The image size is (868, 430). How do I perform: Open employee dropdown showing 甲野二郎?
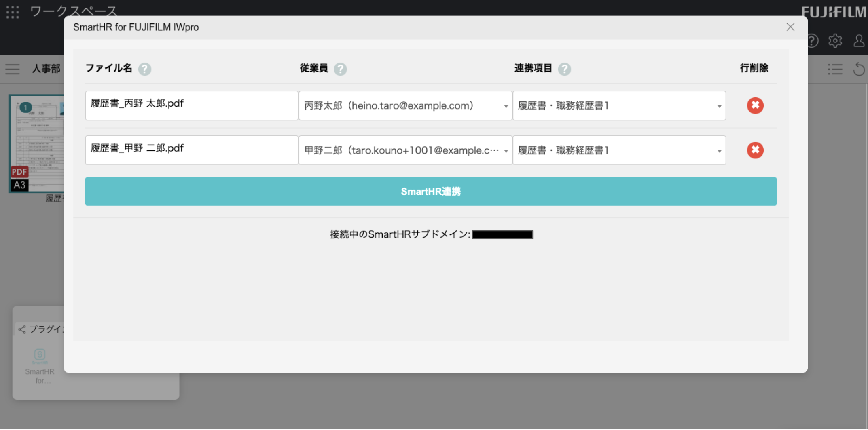[406, 150]
